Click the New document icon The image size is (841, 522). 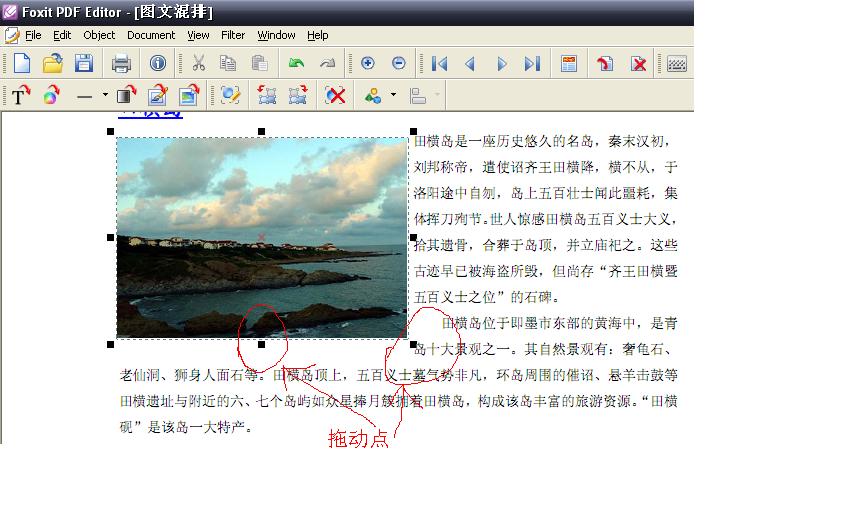pos(21,64)
